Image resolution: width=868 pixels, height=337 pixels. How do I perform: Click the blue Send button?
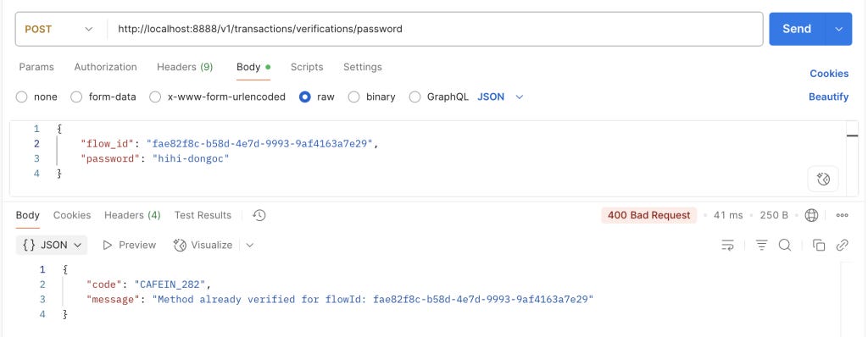click(x=797, y=29)
